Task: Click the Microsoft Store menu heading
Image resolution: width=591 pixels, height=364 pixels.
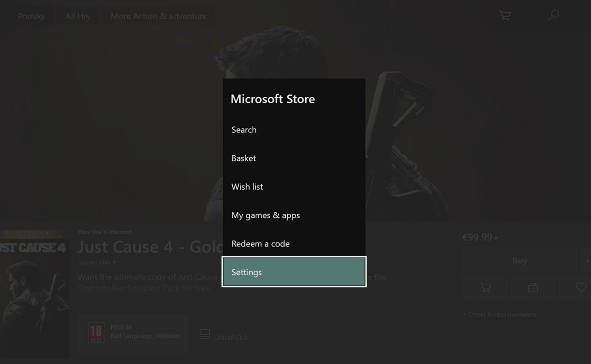Action: pyautogui.click(x=273, y=99)
